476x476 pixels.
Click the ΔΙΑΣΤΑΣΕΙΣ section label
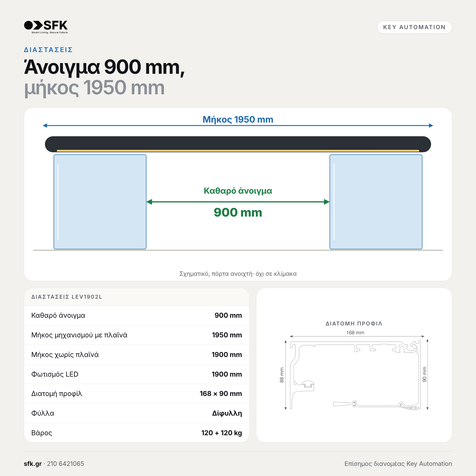[48, 50]
